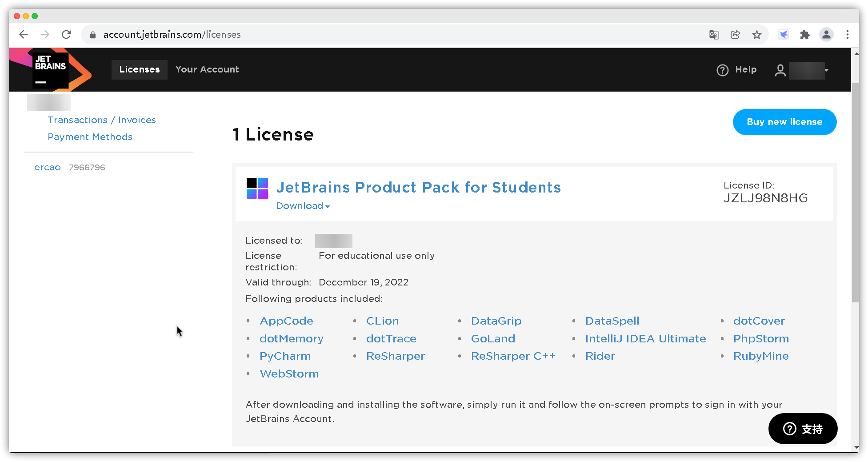Bookmark the page using the star icon

[757, 34]
